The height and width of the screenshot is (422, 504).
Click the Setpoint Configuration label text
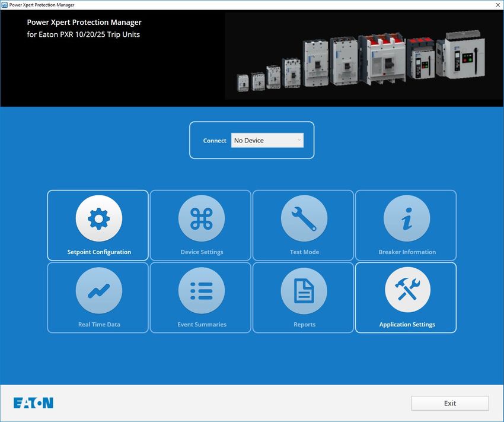pyautogui.click(x=99, y=252)
